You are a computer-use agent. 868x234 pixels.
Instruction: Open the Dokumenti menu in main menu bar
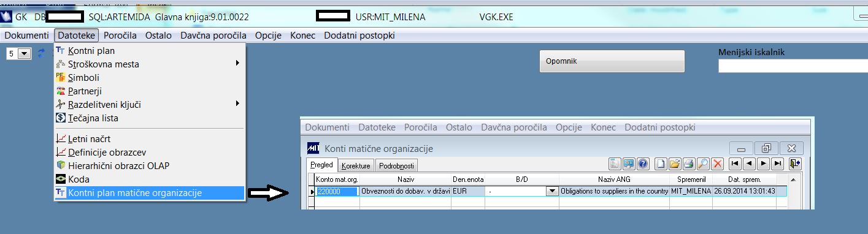[x=26, y=36]
